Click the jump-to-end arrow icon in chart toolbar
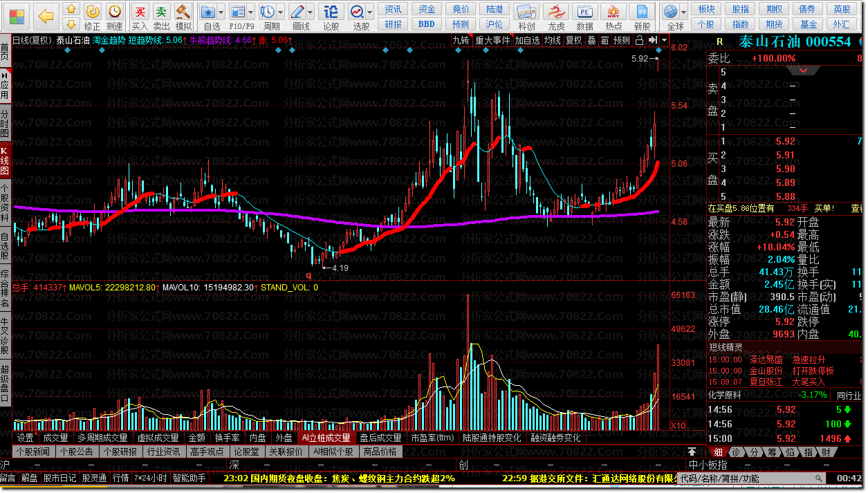This screenshot has width=868, height=493. click(652, 40)
